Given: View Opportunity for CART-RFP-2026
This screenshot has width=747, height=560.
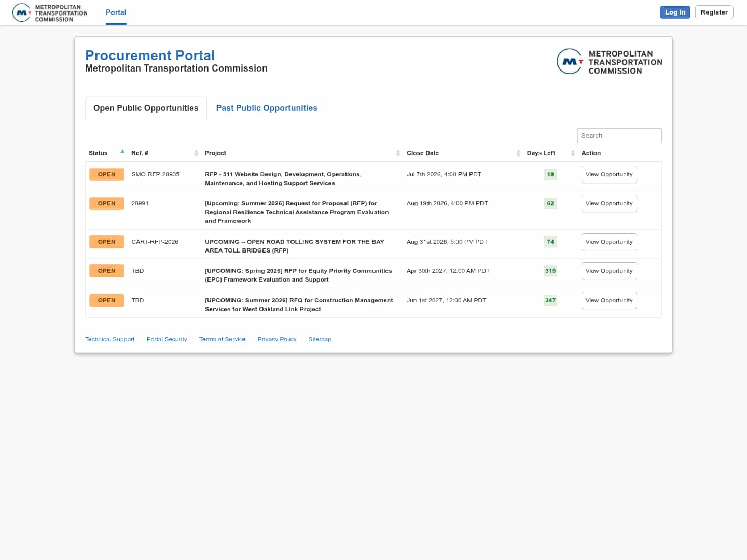Looking at the screenshot, I should (x=609, y=242).
